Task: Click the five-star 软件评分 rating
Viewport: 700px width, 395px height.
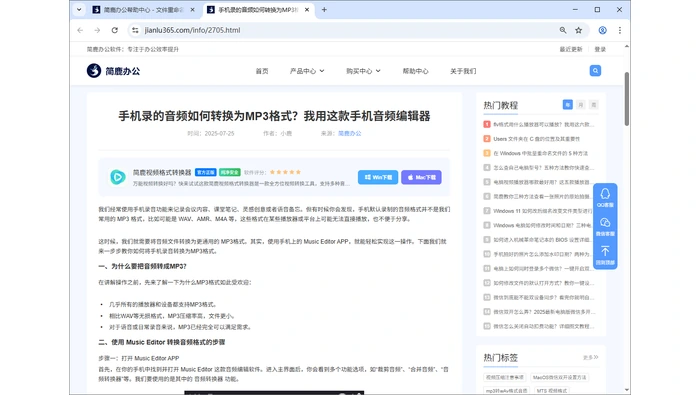Action: (285, 172)
